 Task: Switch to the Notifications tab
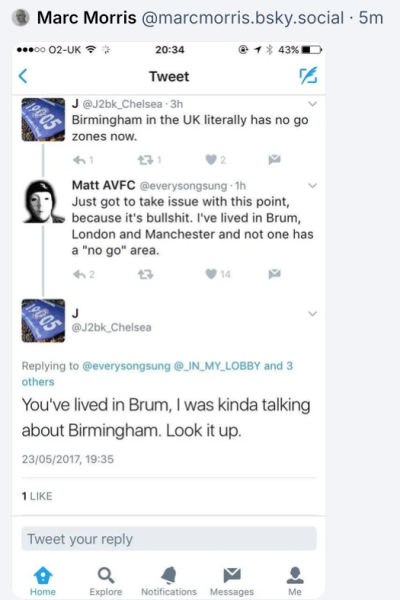[x=169, y=581]
